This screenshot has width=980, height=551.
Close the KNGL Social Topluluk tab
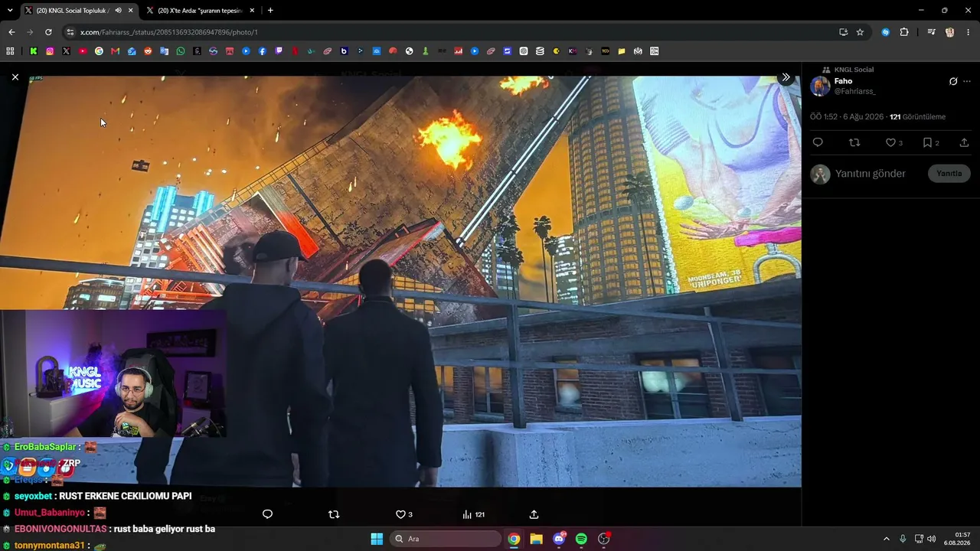pos(130,11)
